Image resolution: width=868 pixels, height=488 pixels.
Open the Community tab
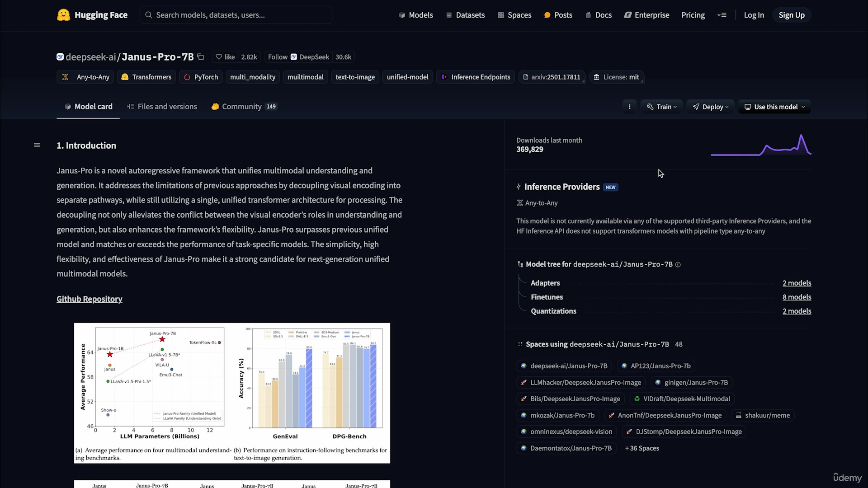click(x=244, y=107)
